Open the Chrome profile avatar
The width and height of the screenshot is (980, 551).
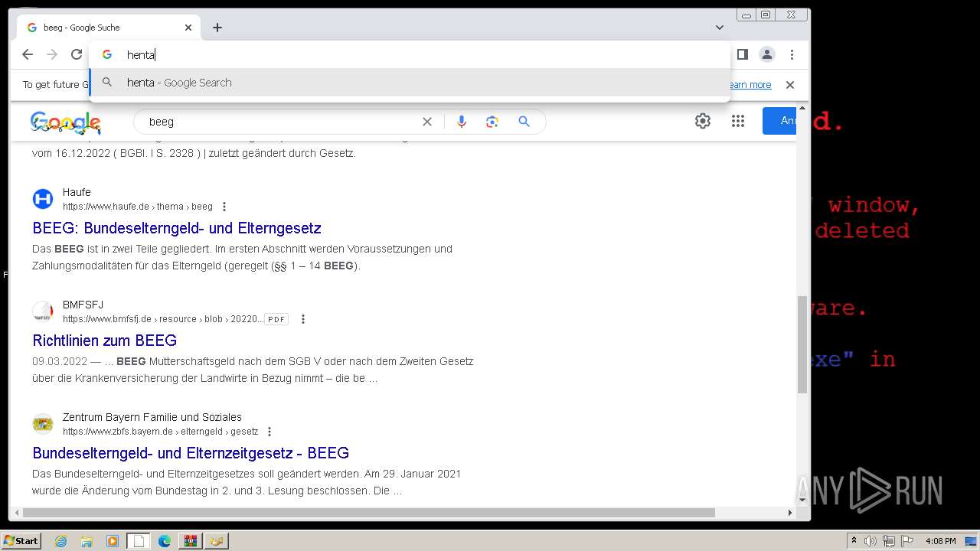tap(766, 54)
